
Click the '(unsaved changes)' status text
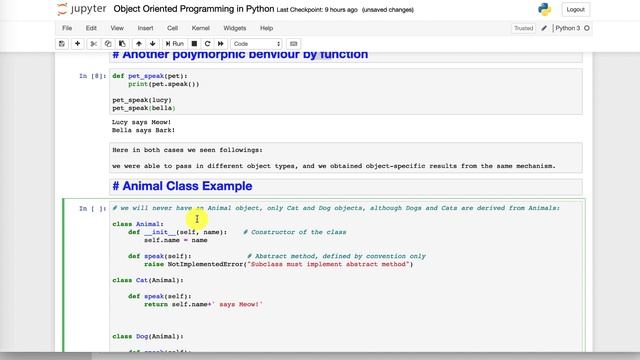coord(388,10)
